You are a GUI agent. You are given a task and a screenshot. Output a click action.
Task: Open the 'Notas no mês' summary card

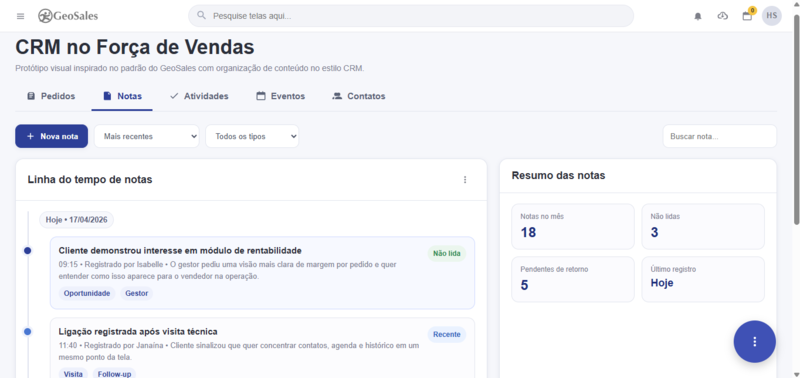coord(573,226)
